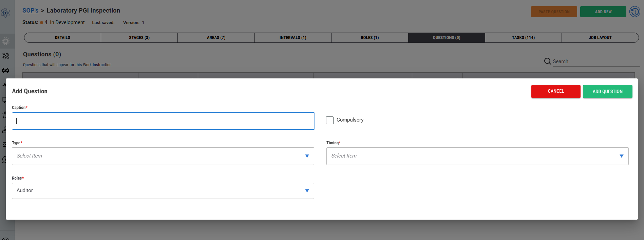Viewport: 644px width, 240px height.
Task: Click the search magnifier icon
Action: (x=547, y=61)
